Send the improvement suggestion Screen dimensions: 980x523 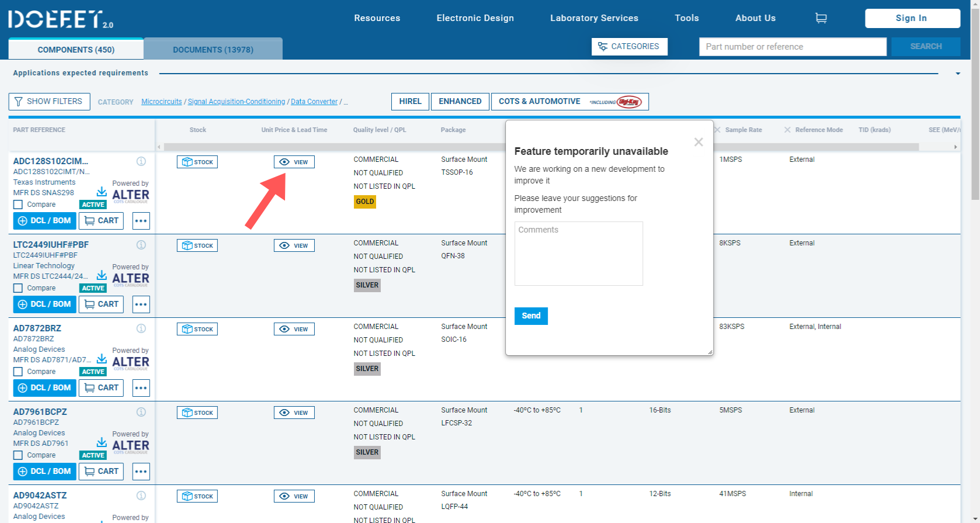[531, 316]
